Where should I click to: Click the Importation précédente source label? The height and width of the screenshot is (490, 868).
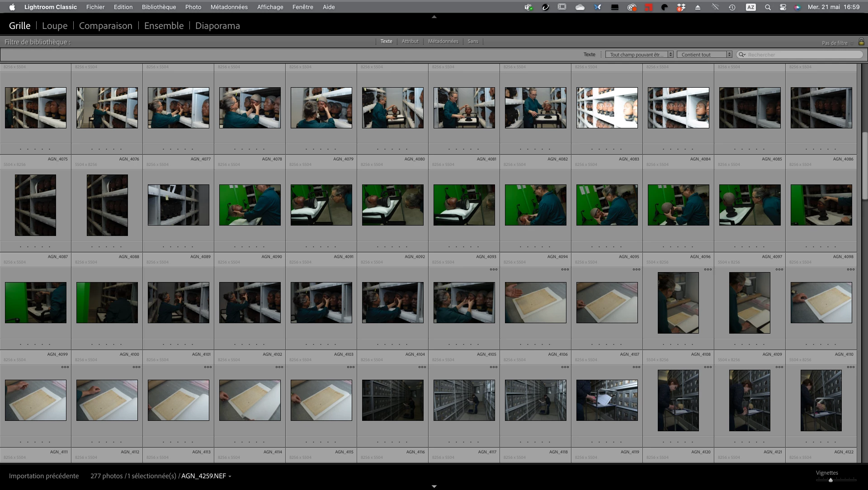click(44, 476)
